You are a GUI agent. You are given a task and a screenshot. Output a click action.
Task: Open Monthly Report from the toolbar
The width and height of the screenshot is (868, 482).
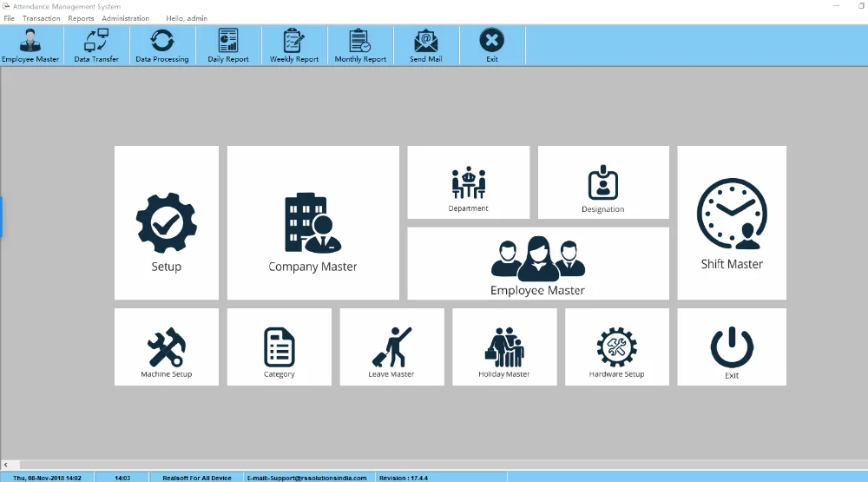click(x=360, y=46)
